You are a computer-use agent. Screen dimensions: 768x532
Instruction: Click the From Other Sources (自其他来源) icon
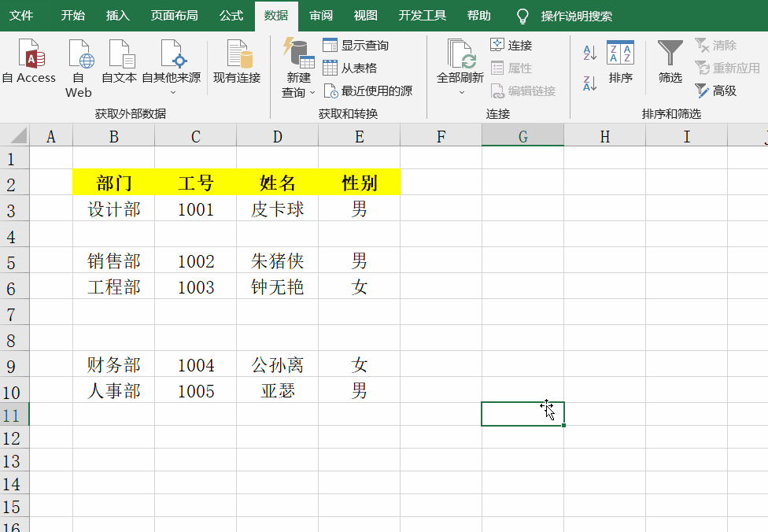coord(173,54)
